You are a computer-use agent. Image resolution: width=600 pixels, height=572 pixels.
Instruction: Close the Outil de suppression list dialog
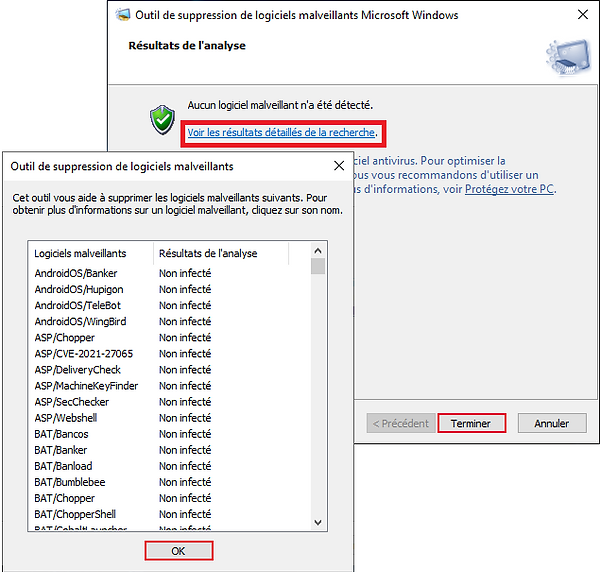[339, 166]
